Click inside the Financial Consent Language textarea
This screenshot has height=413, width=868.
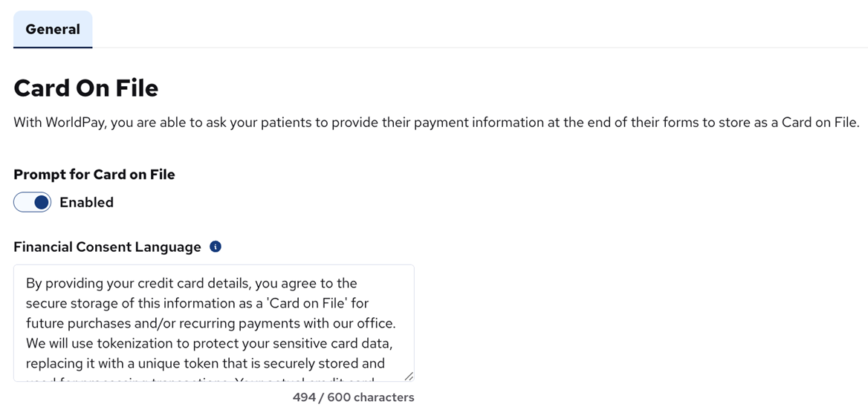point(213,323)
